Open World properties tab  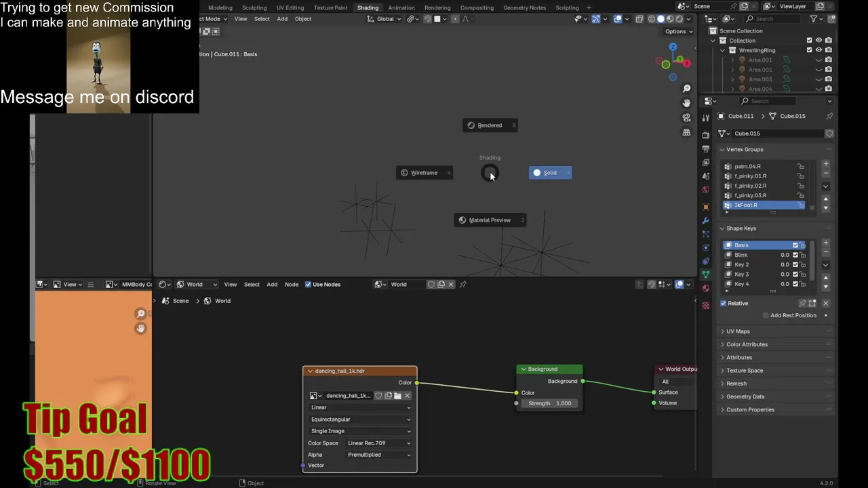pos(706,190)
